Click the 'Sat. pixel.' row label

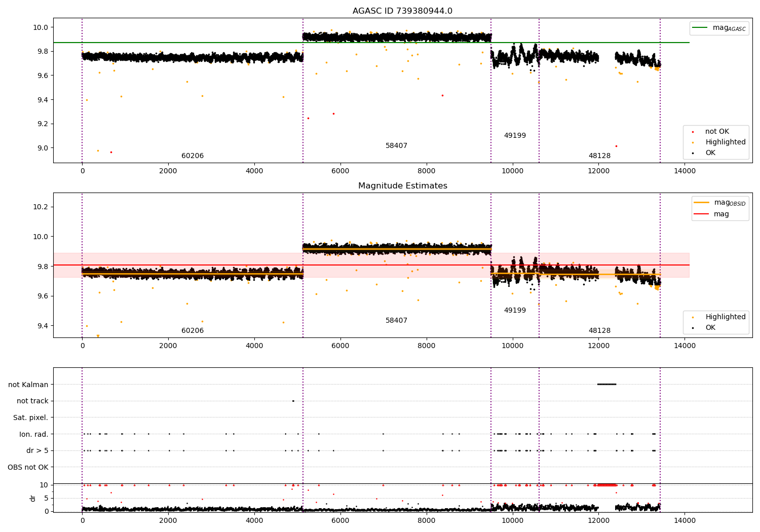[31, 418]
